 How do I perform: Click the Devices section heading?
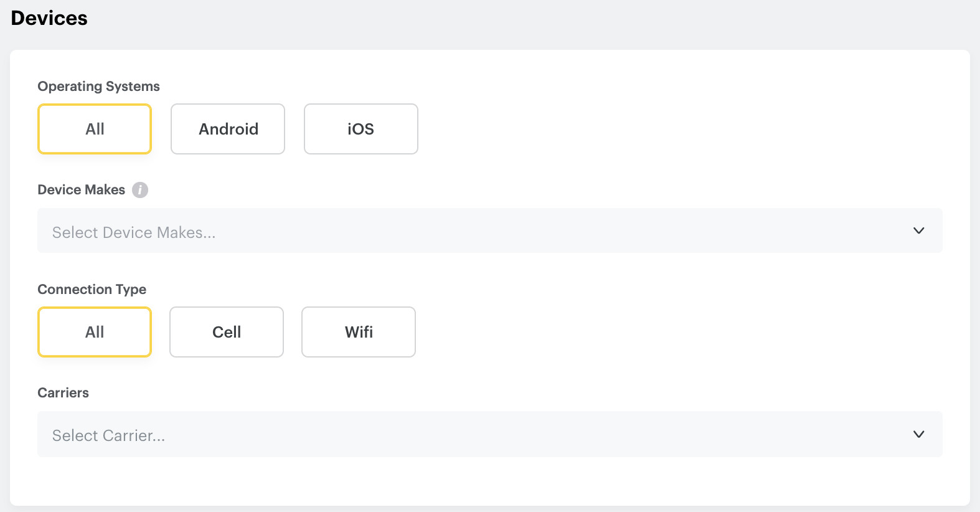click(x=49, y=18)
